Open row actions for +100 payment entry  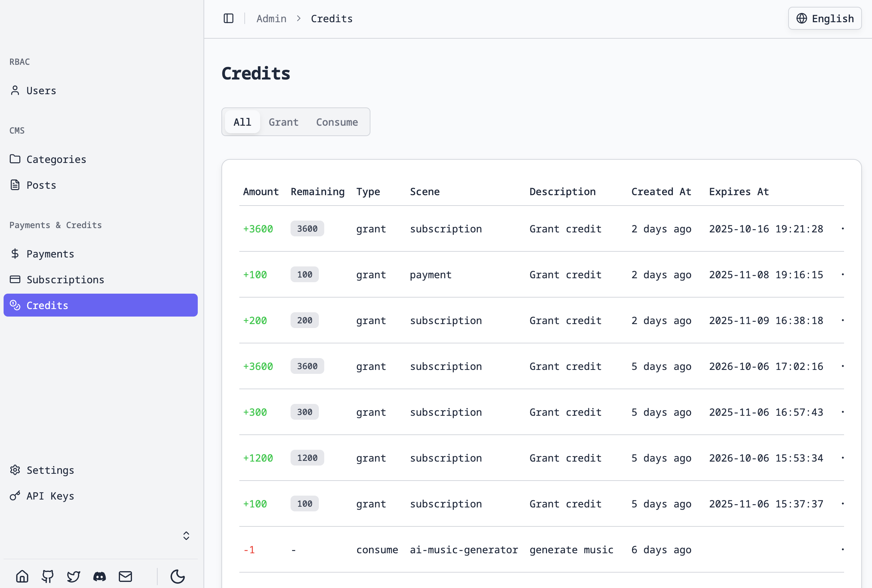coord(842,275)
